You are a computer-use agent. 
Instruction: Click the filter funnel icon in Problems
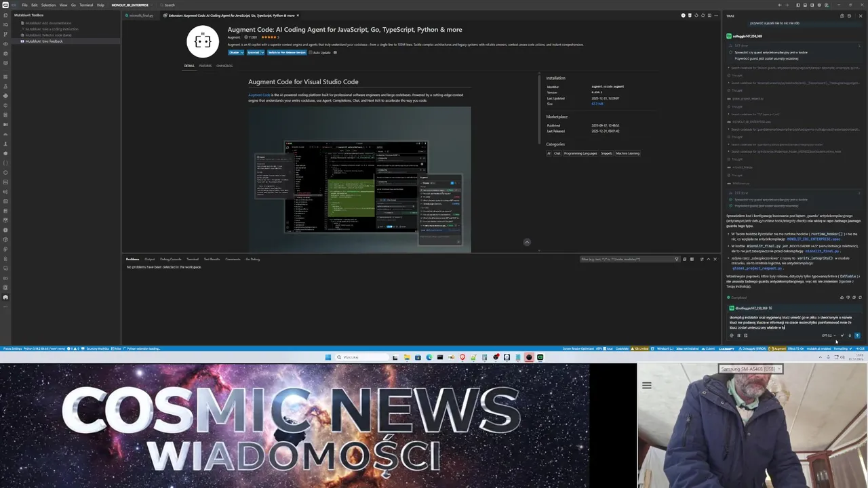click(x=676, y=259)
